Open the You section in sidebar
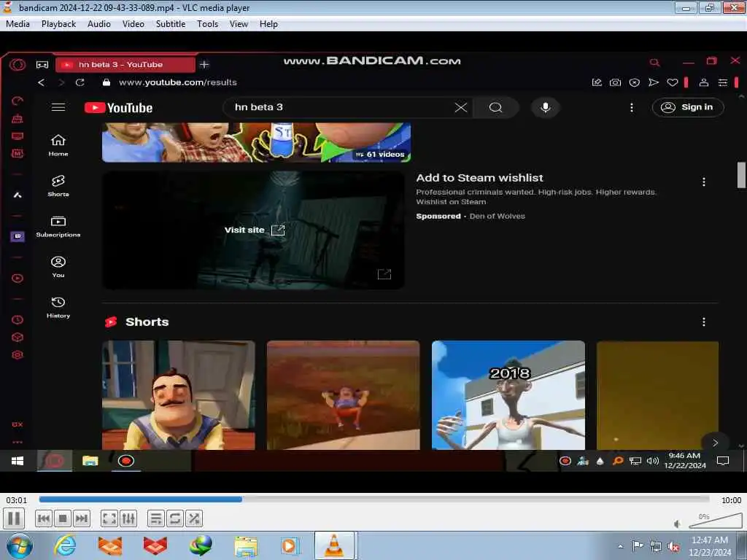Screen dimensions: 747x560 (x=58, y=267)
